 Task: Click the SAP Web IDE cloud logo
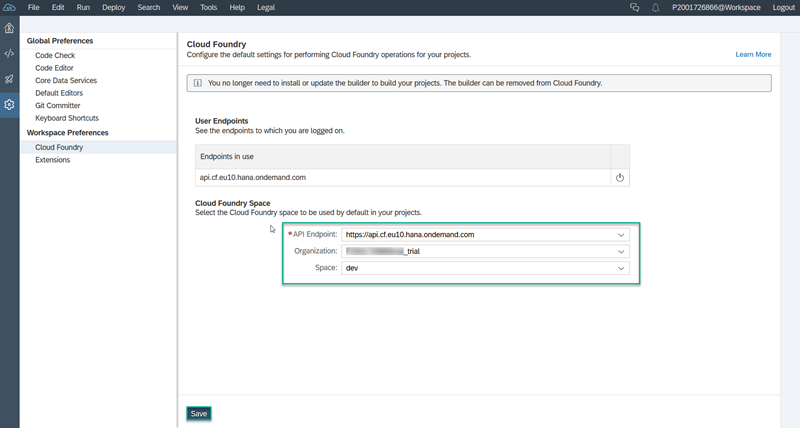click(x=9, y=8)
